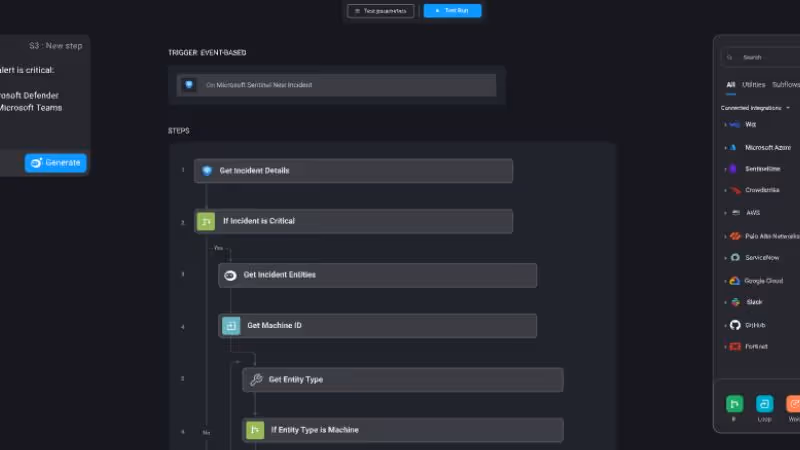The image size is (800, 450).
Task: Click the GitHub octocat icon
Action: [x=735, y=325]
